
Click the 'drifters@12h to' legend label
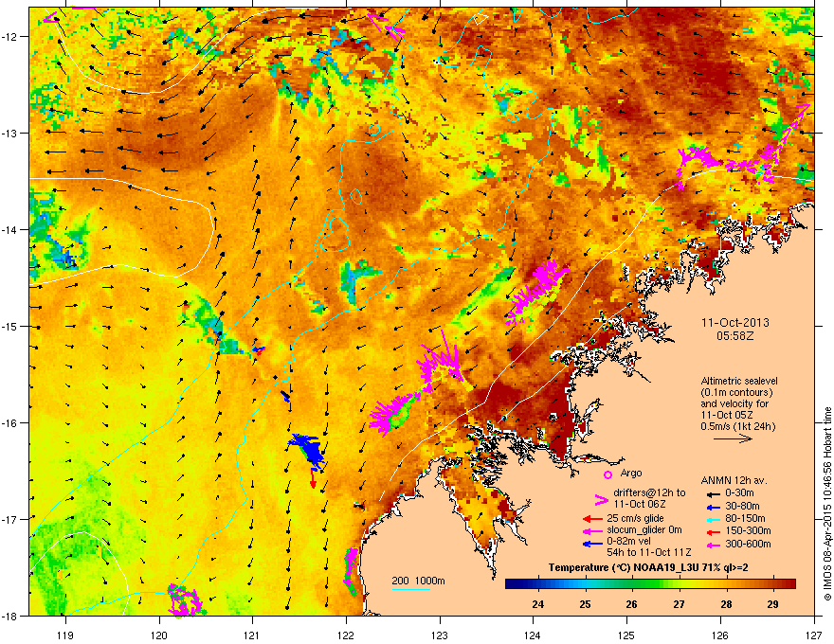click(649, 493)
